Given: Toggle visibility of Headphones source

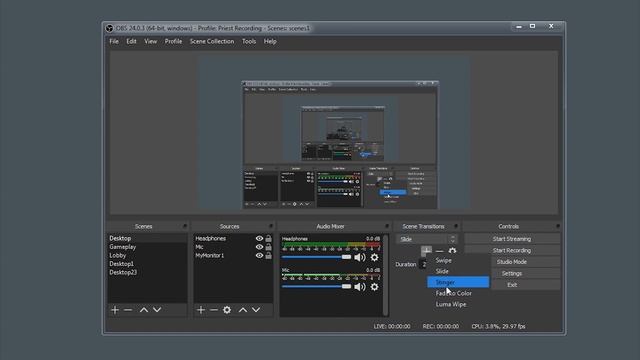Looking at the screenshot, I should coord(259,238).
